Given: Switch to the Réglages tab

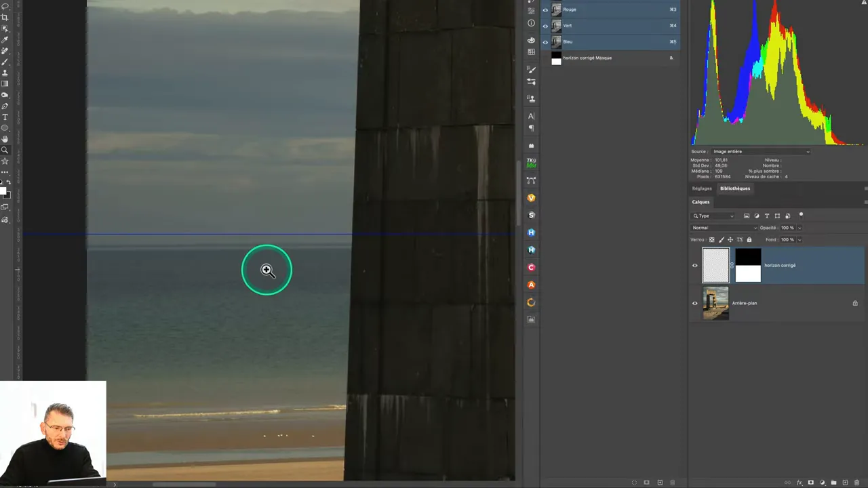Looking at the screenshot, I should 702,188.
